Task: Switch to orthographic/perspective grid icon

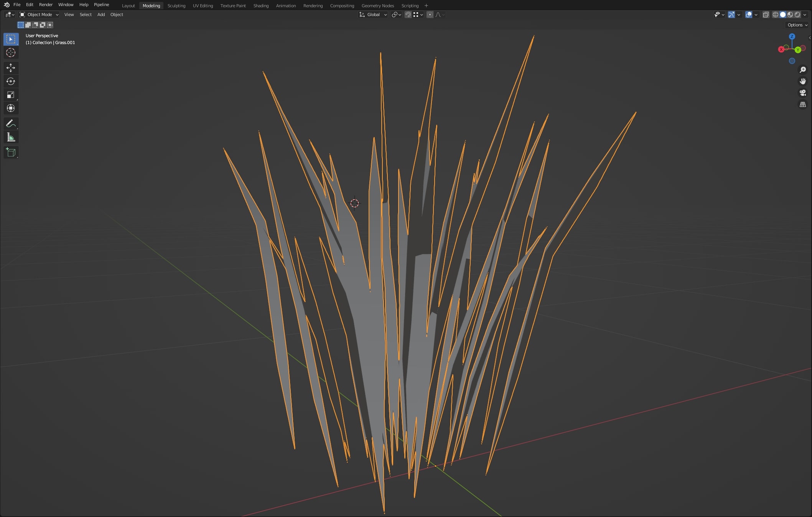Action: (x=802, y=104)
